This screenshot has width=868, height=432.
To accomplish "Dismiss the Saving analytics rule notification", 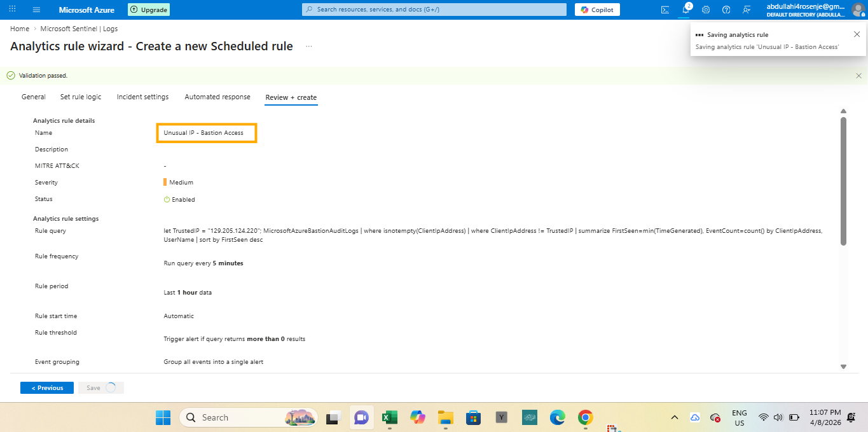I will coord(857,34).
